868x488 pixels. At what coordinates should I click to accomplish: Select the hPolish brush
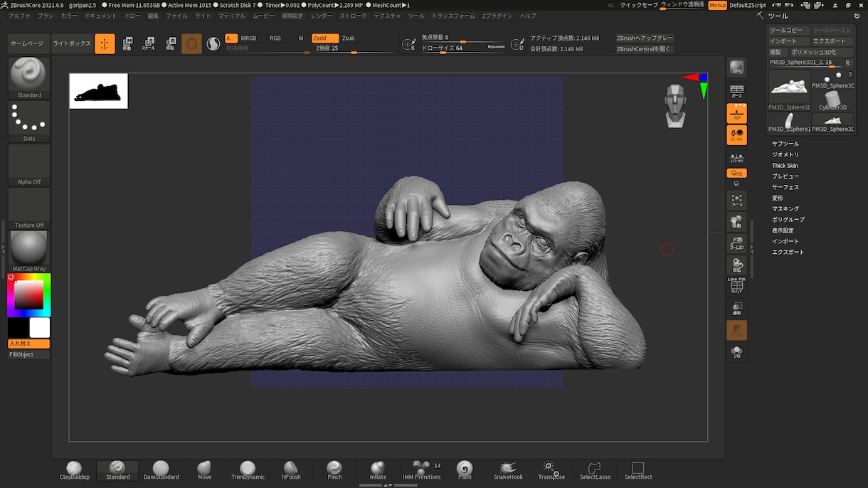point(291,470)
